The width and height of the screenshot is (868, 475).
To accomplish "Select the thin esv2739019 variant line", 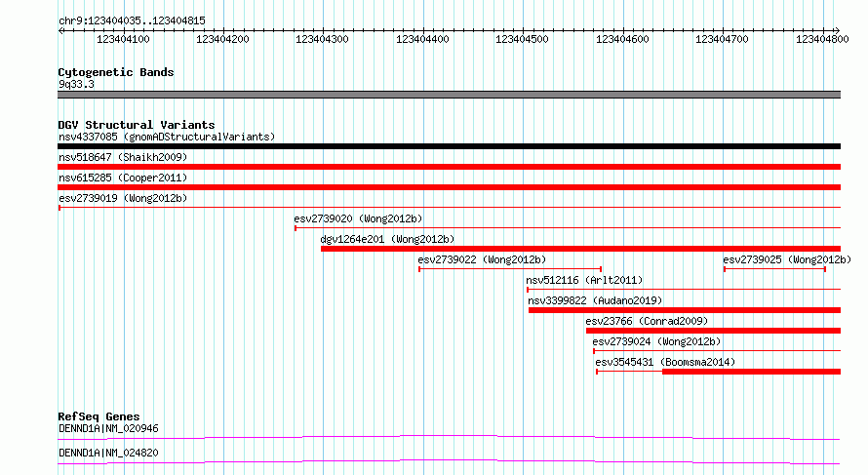I will point(450,208).
